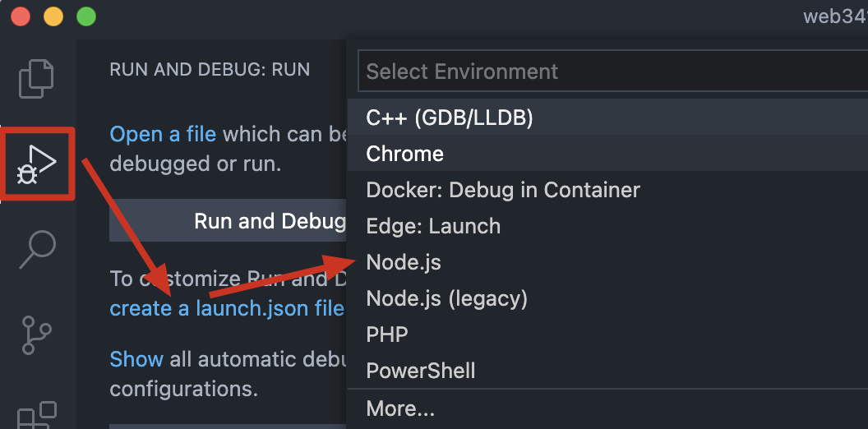Choose Node.js (legacy) option
Image resolution: width=868 pixels, height=429 pixels.
point(446,298)
